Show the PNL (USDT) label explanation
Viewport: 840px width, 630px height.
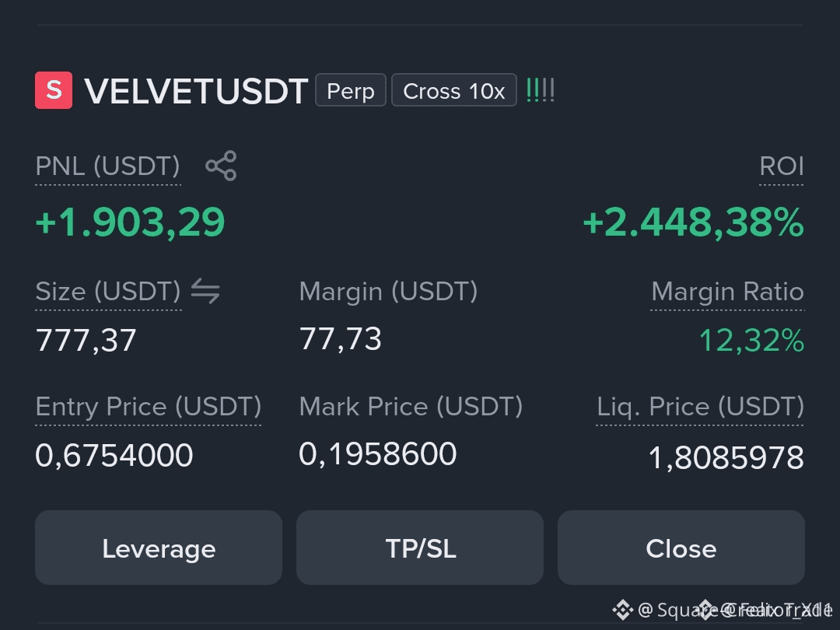point(107,166)
